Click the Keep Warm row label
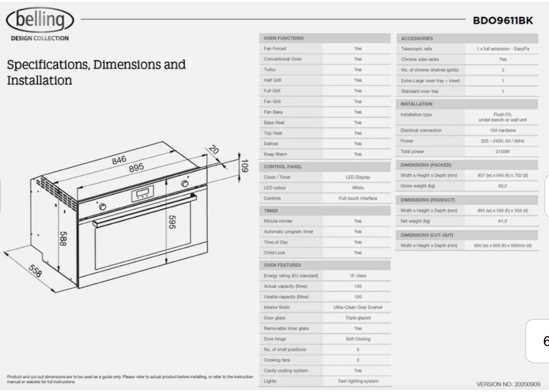This screenshot has height=392, width=549. pos(275,154)
